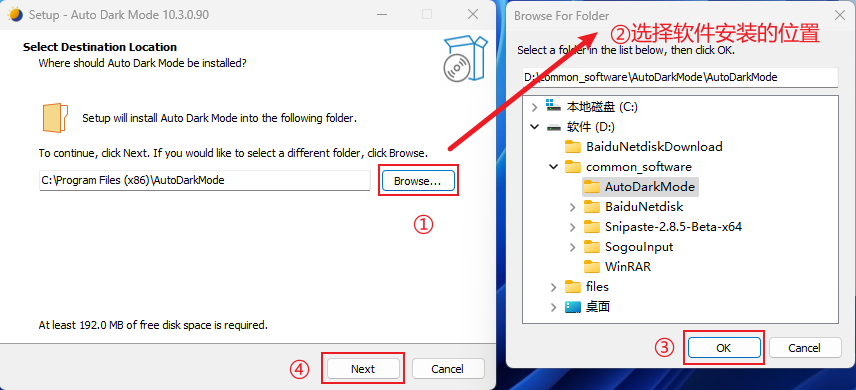Expand the 桌面 desktop node
This screenshot has width=856, height=390.
pyautogui.click(x=554, y=307)
